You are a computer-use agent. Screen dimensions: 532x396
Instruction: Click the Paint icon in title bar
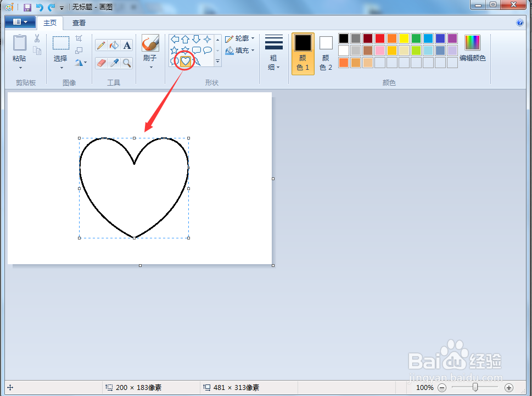[9, 7]
